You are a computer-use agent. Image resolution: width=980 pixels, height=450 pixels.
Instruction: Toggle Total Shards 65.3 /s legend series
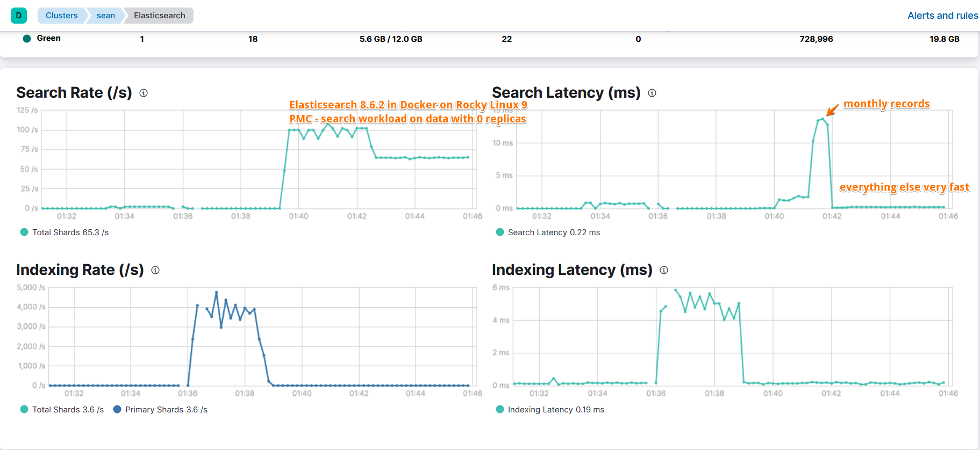[x=65, y=233]
